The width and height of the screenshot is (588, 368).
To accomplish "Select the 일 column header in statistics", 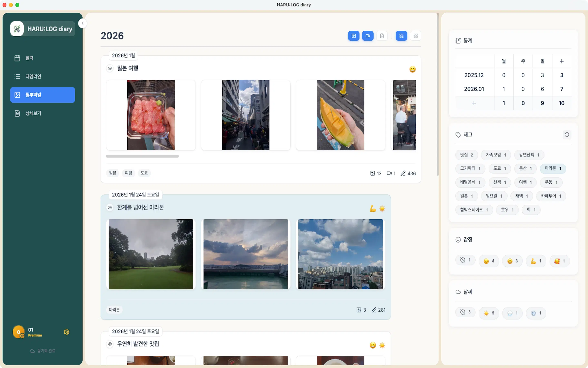I will point(542,61).
